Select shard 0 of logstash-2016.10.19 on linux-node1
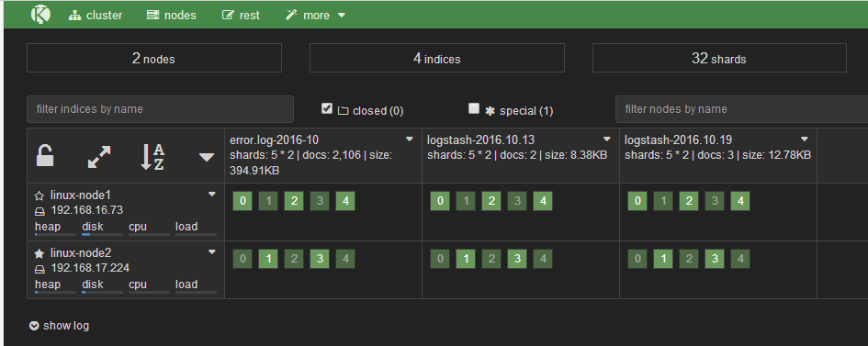868x346 pixels. tap(637, 201)
